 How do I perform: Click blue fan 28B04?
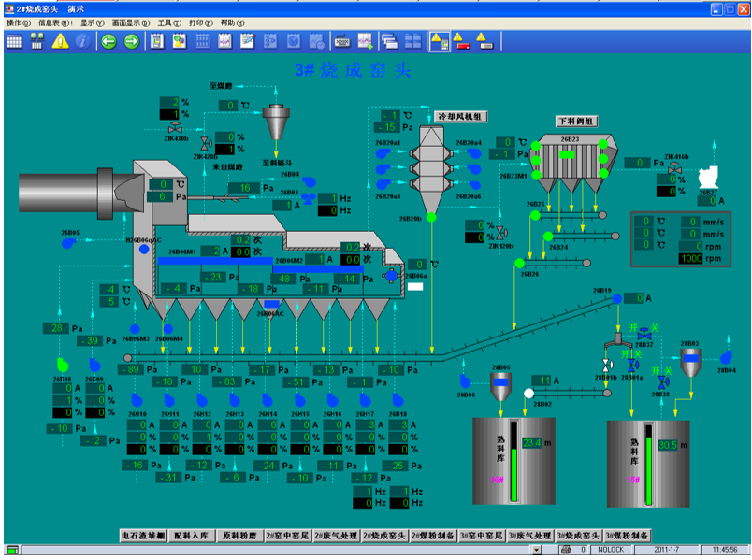click(x=726, y=357)
